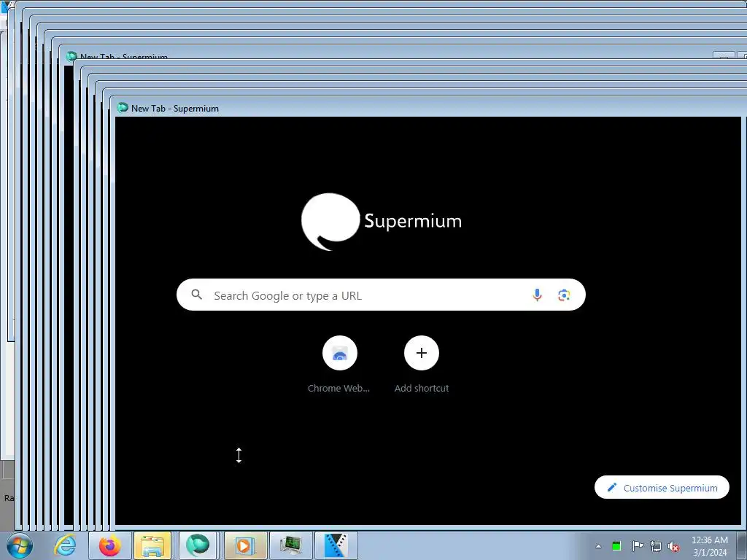747x560 pixels.
Task: Click the front window's Supermium title icon
Action: [x=123, y=108]
